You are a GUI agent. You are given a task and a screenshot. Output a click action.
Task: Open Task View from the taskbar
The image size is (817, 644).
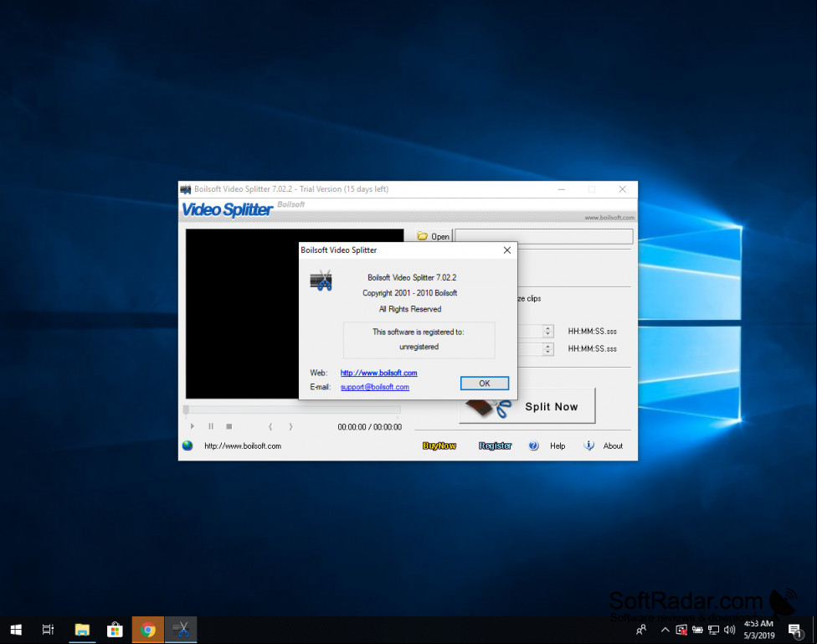(48, 630)
